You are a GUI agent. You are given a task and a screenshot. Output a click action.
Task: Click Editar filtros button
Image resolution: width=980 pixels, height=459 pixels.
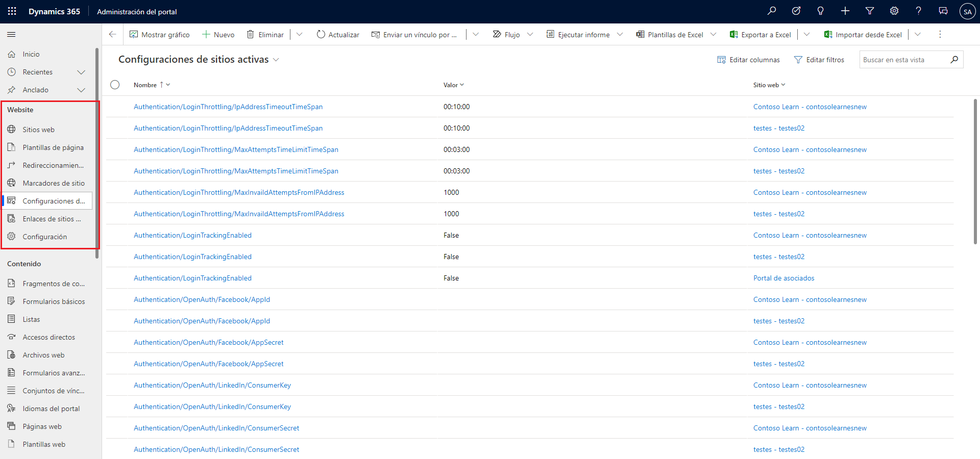(x=819, y=60)
